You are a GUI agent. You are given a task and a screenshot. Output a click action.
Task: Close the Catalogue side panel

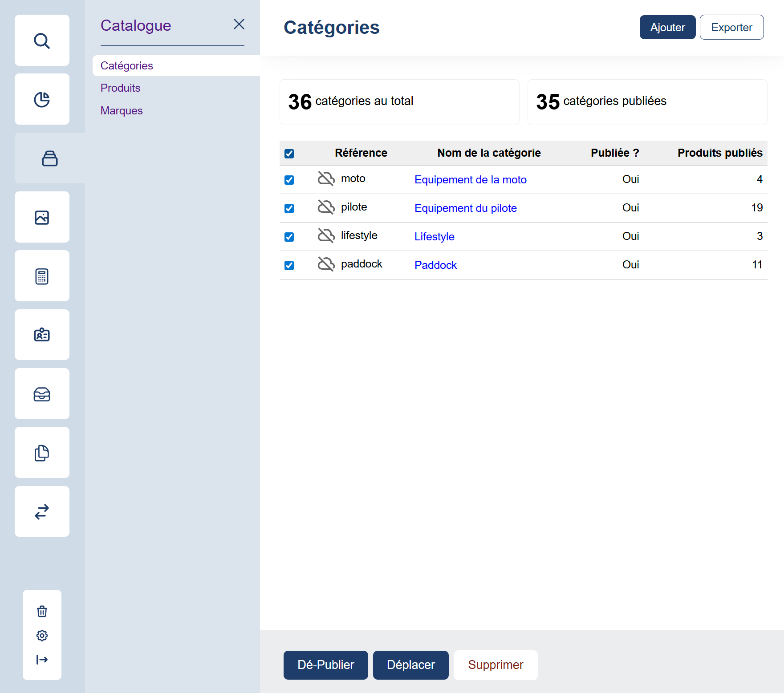[x=239, y=24]
